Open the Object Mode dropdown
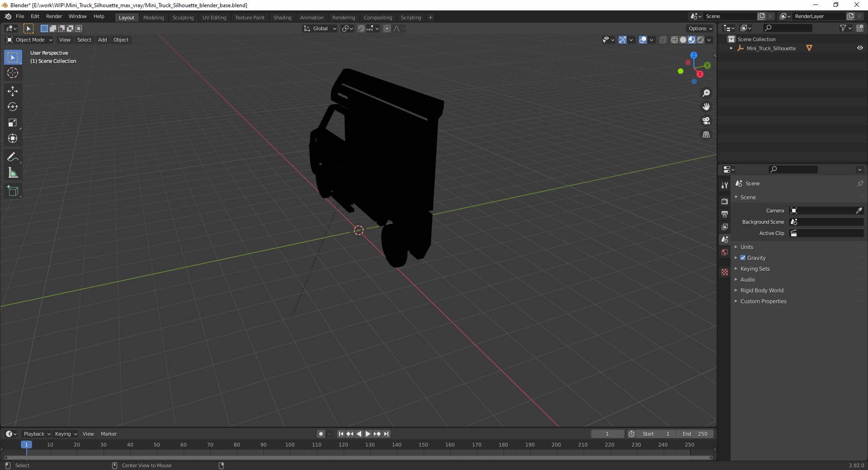The image size is (868, 470). coord(29,40)
